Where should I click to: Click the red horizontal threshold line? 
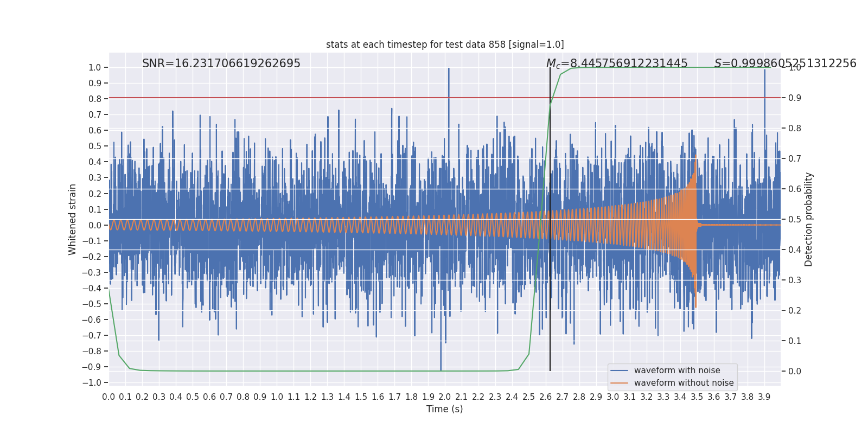[x=325, y=98]
